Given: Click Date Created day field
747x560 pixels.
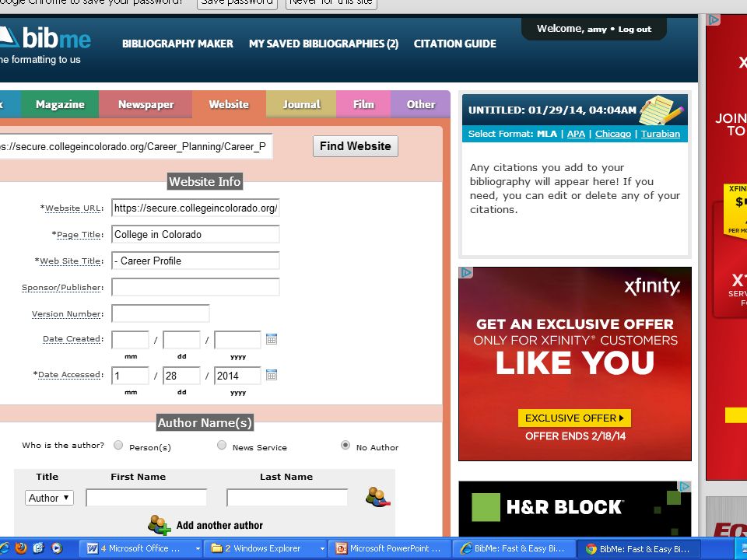Looking at the screenshot, I should pos(181,340).
